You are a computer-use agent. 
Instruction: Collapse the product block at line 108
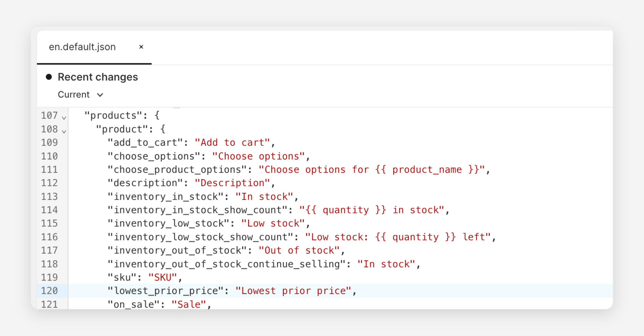point(64,131)
